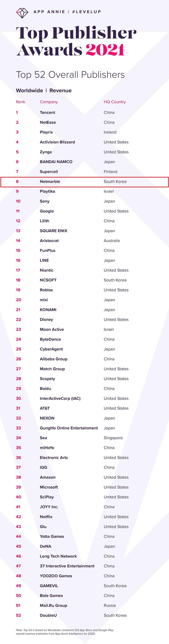Click GungHo Online Entertainment entry
This screenshot has width=169, height=644.
click(x=69, y=428)
